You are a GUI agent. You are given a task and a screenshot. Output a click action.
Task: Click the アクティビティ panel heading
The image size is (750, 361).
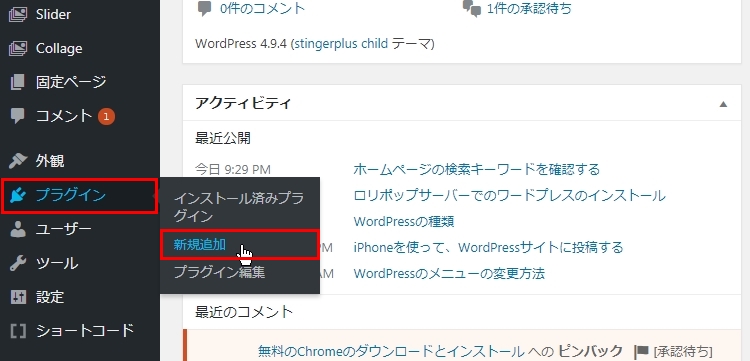tap(243, 103)
